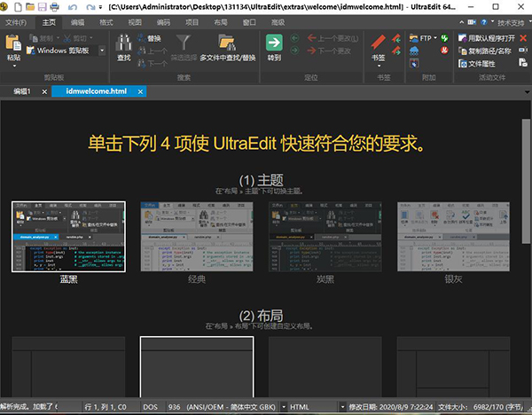The width and height of the screenshot is (532, 415).
Task: Expand the FTP dropdown arrow
Action: pos(435,38)
